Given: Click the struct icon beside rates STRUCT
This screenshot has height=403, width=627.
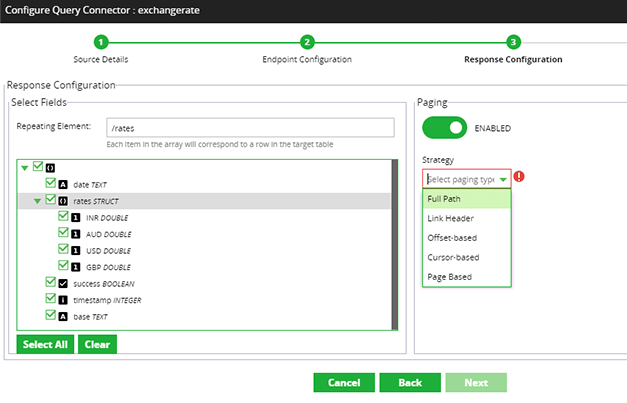Looking at the screenshot, I should 63,201.
